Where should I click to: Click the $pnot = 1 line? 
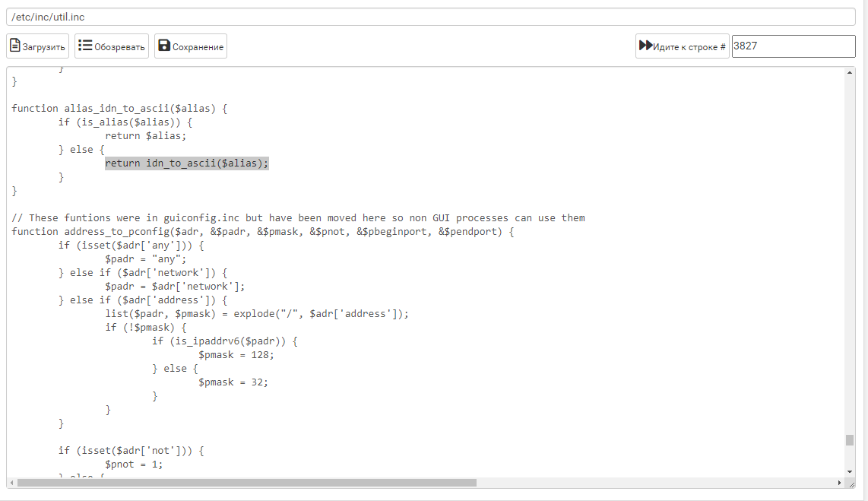point(134,465)
